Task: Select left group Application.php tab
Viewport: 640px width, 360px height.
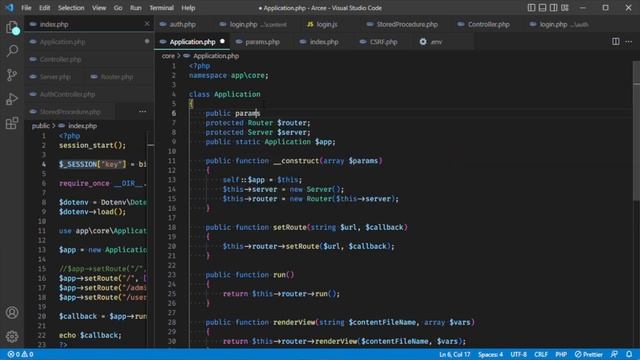Action: [x=89, y=42]
